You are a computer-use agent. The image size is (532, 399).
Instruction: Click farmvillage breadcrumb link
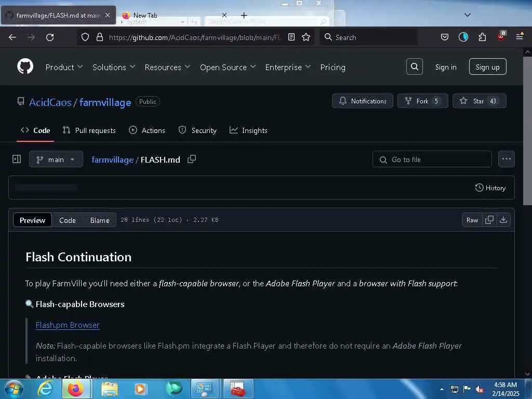[113, 159]
